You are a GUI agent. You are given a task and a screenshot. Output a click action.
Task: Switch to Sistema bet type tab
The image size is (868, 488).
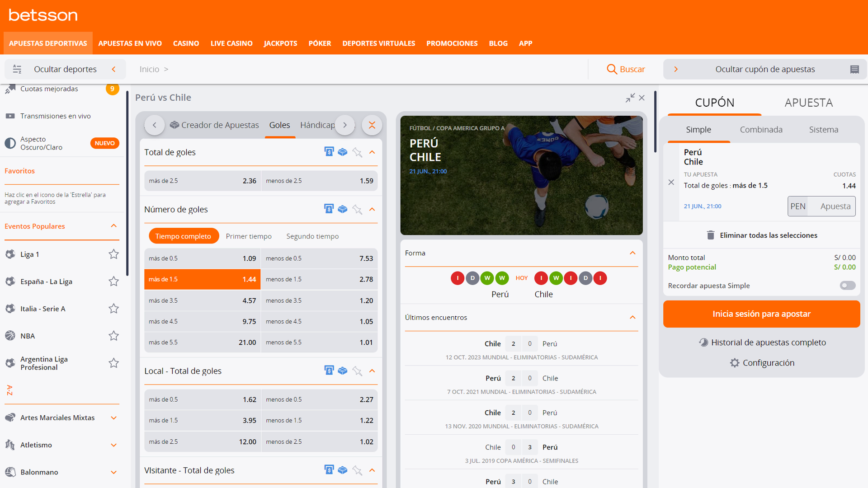(x=823, y=130)
